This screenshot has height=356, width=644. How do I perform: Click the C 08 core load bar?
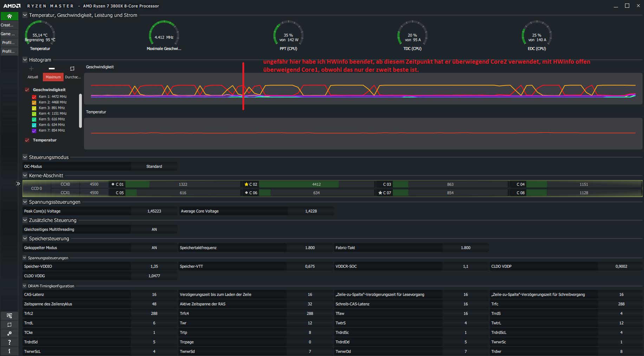click(584, 193)
